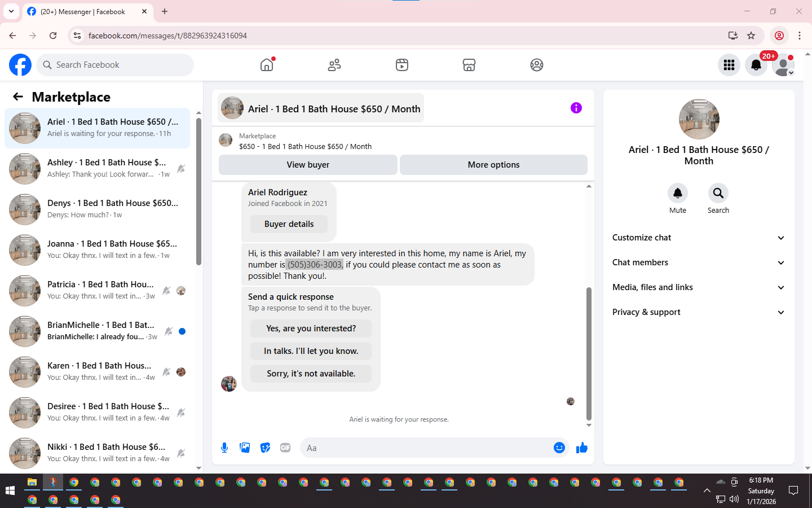
Task: Show hidden system tray icons
Action: pos(707,491)
